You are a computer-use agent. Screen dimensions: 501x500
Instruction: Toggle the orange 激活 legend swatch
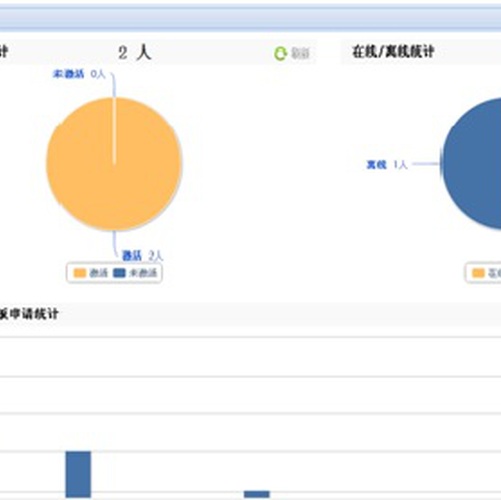[80, 273]
